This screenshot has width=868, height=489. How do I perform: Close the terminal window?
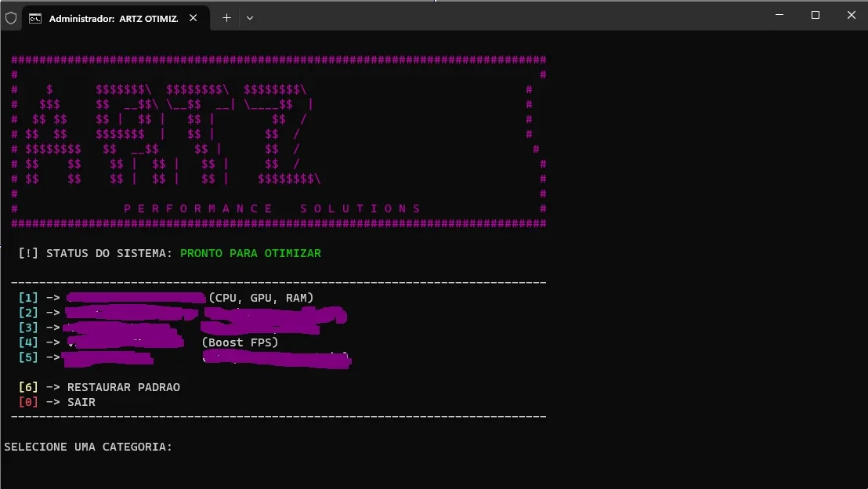tap(852, 15)
